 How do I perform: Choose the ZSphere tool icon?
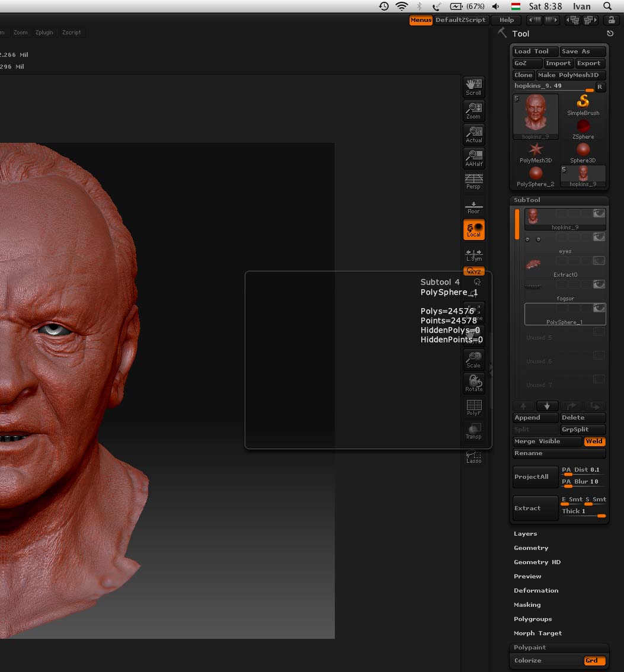pos(583,126)
